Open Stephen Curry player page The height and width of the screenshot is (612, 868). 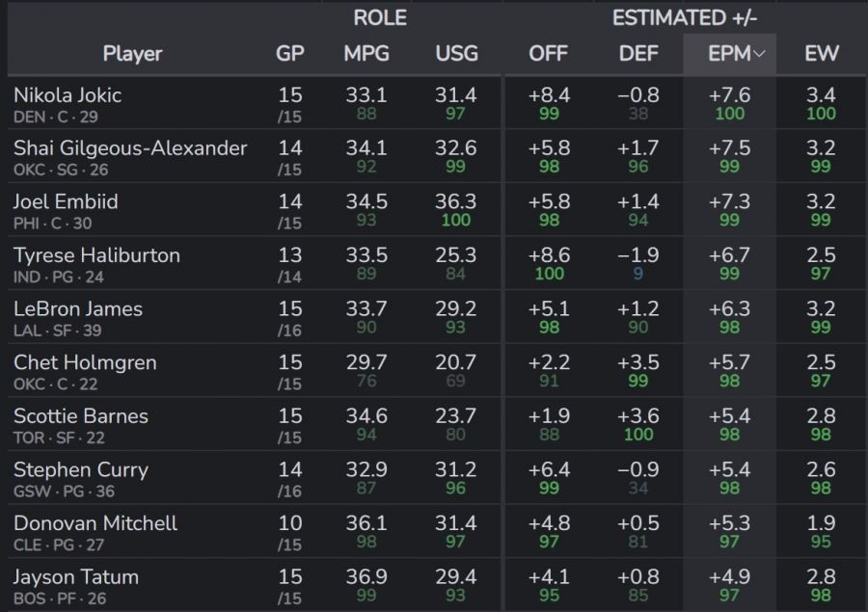(x=81, y=470)
